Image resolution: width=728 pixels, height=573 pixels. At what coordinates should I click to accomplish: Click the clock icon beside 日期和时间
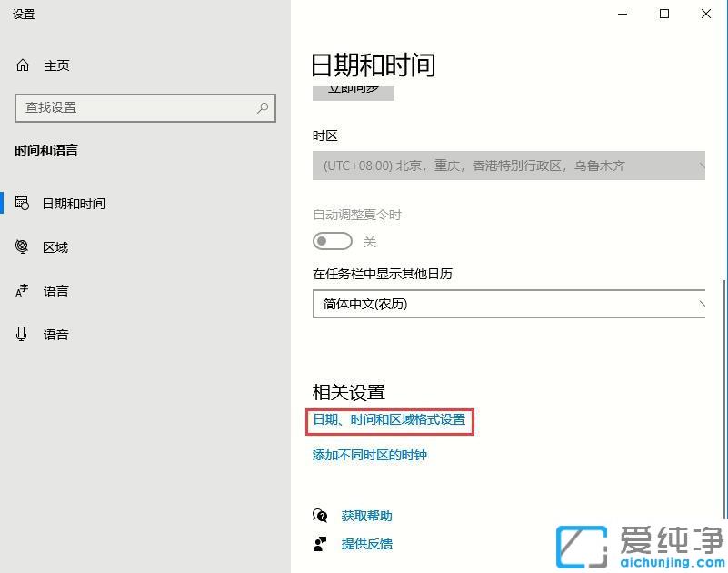(x=22, y=203)
